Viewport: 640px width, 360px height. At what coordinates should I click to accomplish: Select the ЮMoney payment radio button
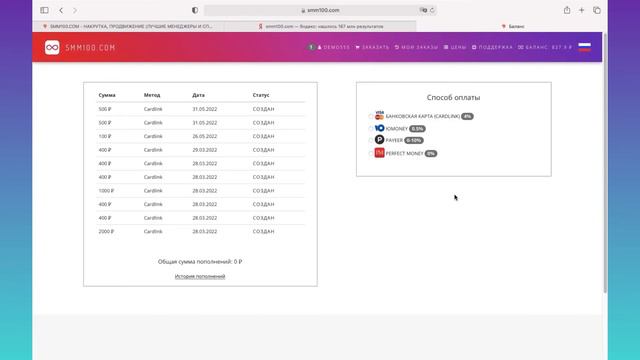pos(371,129)
